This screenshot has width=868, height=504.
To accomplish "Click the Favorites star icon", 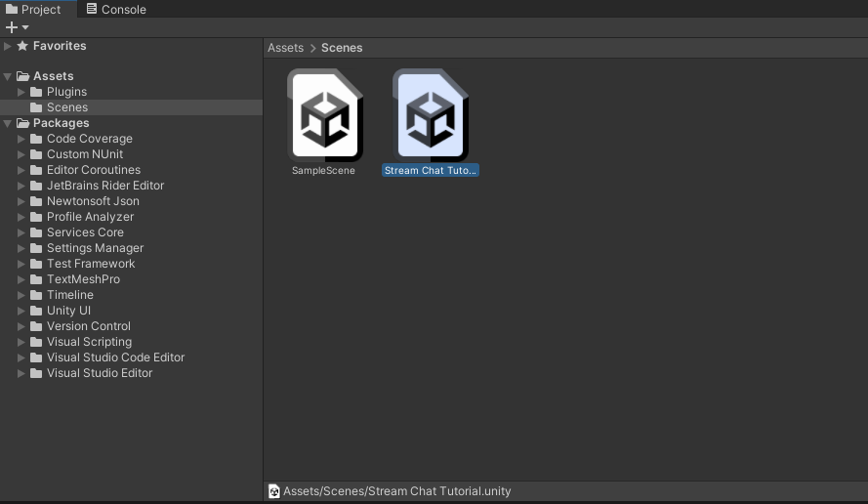I will pos(22,46).
